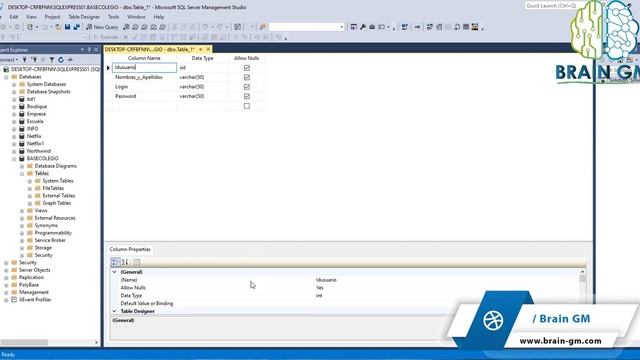The height and width of the screenshot is (360, 640).
Task: Click the Activity Monitor icon in Object Explorer
Action: tap(70, 60)
